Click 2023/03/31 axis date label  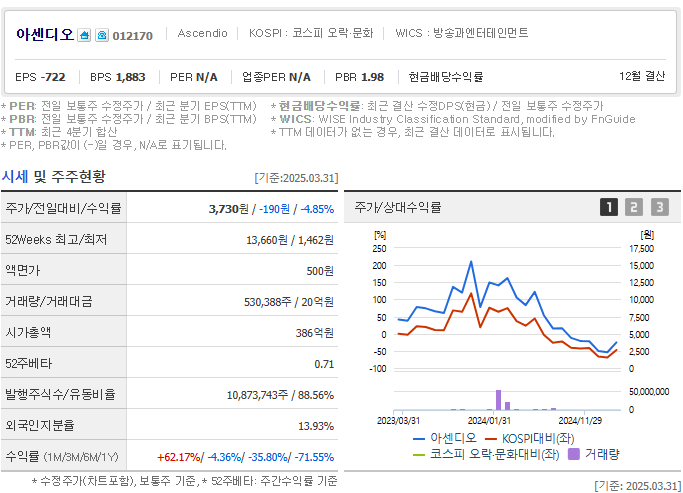coord(398,421)
